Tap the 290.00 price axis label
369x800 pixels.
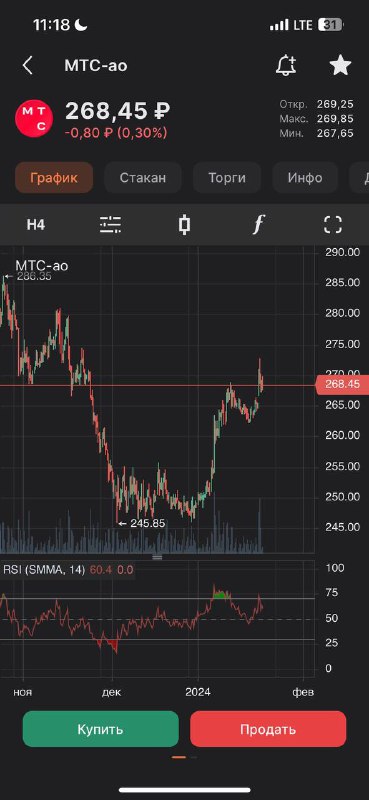tap(342, 252)
